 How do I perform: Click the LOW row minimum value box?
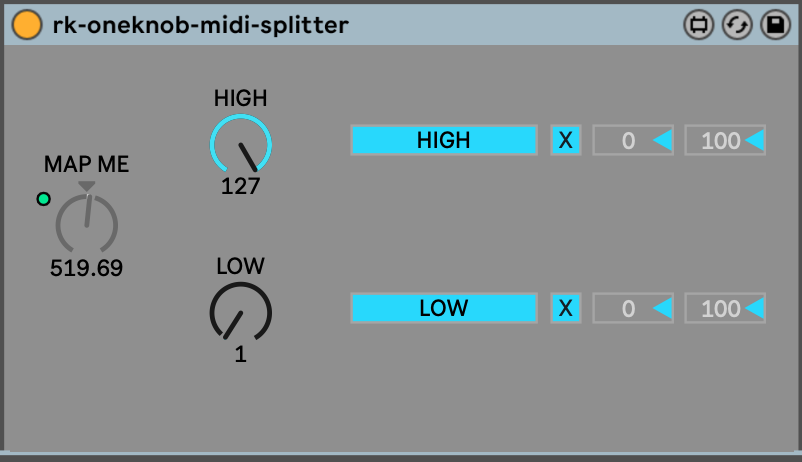pyautogui.click(x=633, y=309)
